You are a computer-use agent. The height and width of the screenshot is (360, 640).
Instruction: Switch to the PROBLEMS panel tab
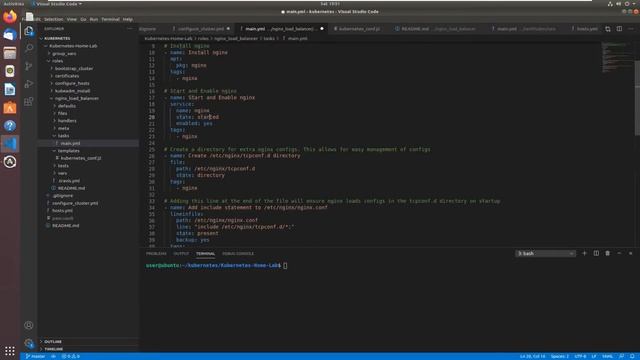[x=156, y=253]
